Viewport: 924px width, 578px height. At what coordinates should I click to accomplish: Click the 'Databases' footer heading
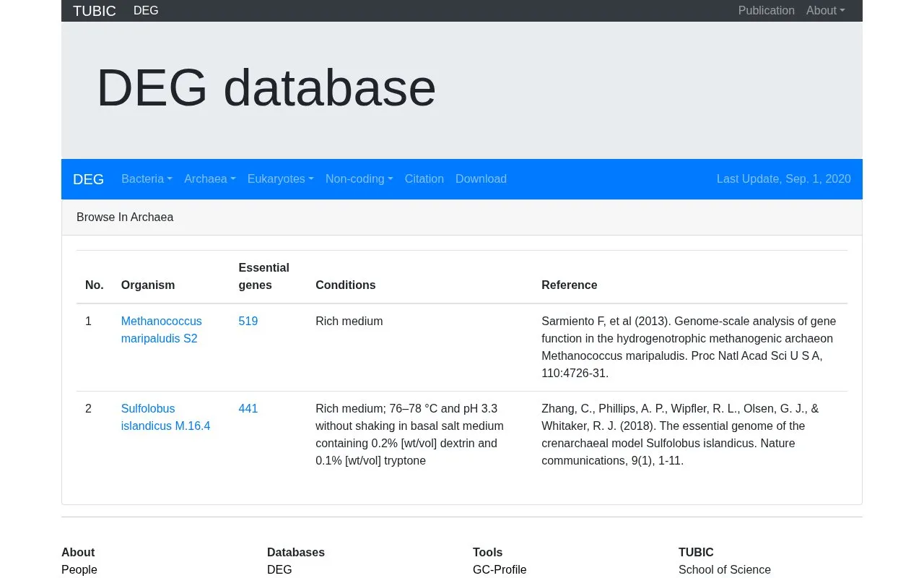[296, 552]
